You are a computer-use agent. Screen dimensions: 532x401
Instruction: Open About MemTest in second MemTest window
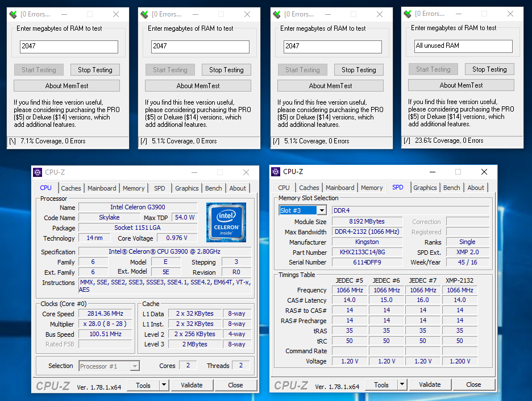tap(198, 85)
